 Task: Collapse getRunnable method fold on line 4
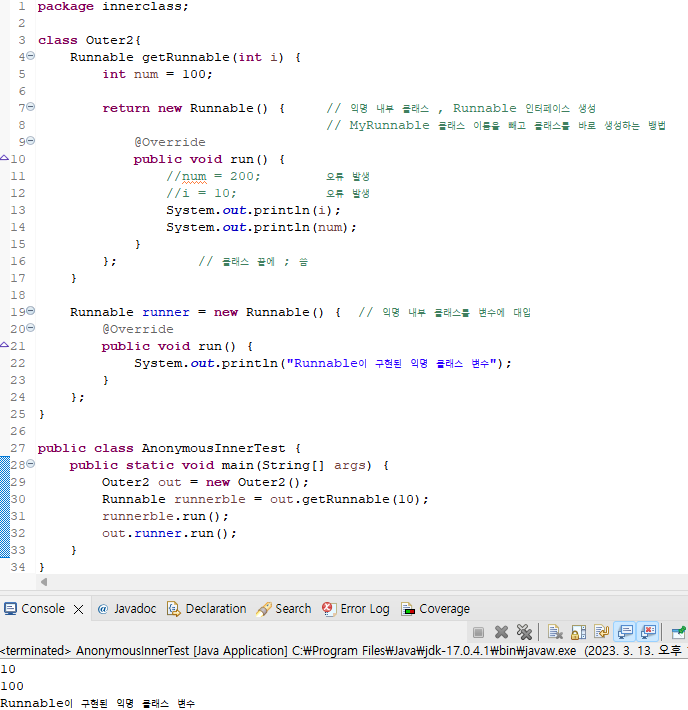tap(30, 56)
